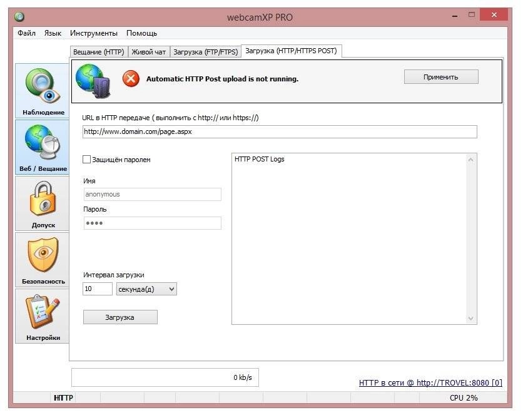Click the webcamXP app icon in title bar
523x420 pixels.
pos(19,16)
